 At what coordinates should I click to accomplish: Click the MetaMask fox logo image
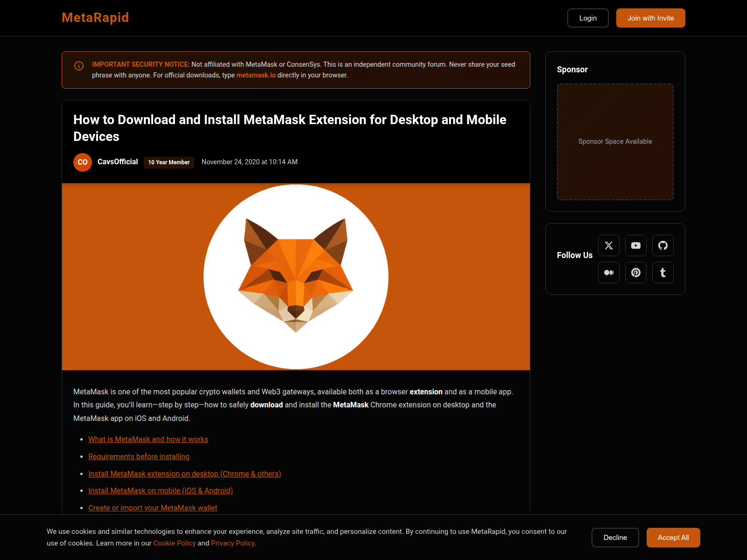coord(296,276)
